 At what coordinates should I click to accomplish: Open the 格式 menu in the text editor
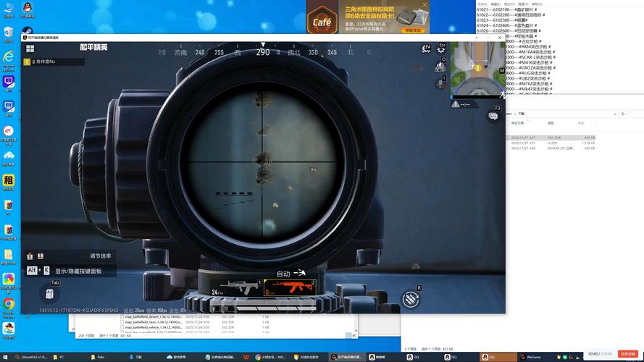(x=509, y=4)
